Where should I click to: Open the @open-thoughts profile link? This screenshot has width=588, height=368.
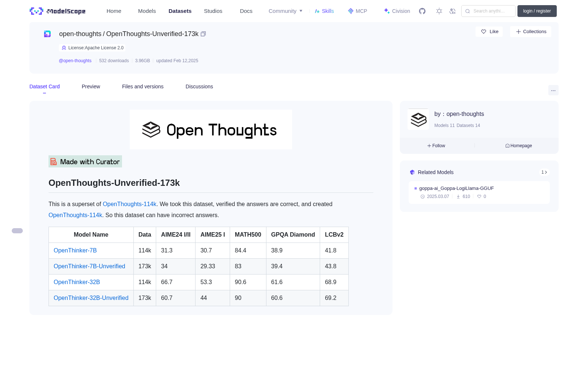click(75, 61)
